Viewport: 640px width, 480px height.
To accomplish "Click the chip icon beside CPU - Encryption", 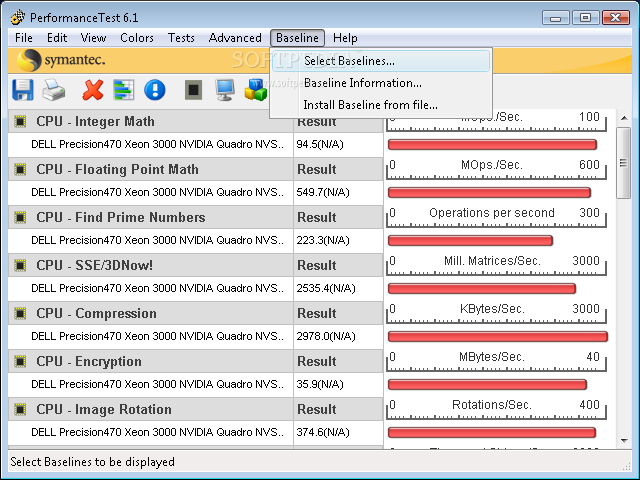I will (20, 361).
